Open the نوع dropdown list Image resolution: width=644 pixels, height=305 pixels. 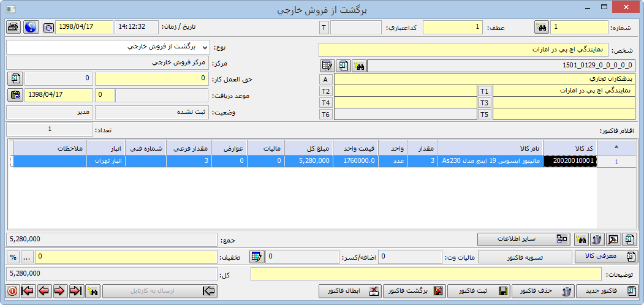204,47
